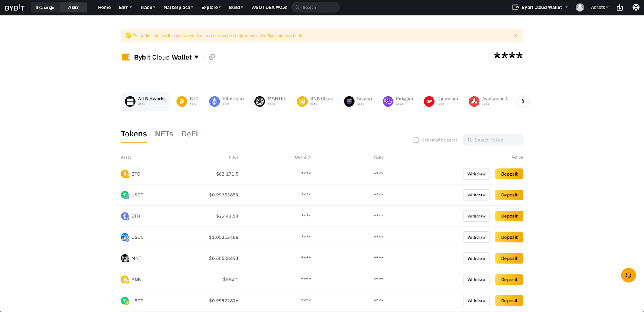Image resolution: width=644 pixels, height=312 pixels.
Task: Expand the Build menu
Action: coord(236,8)
